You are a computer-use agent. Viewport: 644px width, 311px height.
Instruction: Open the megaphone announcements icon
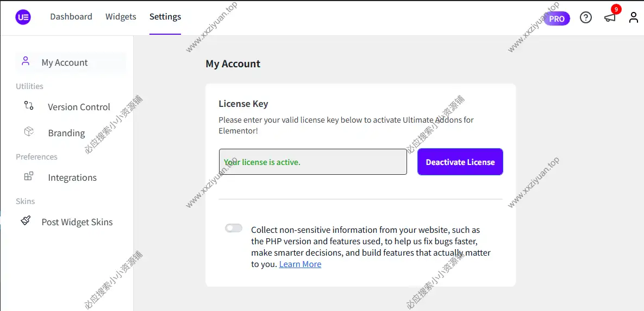(x=610, y=17)
